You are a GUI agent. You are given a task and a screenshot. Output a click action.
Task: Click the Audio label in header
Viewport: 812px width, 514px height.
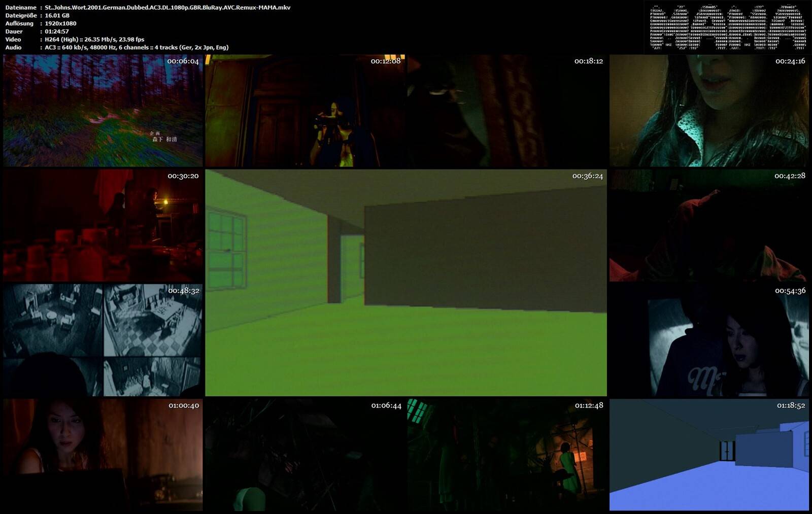tap(14, 48)
